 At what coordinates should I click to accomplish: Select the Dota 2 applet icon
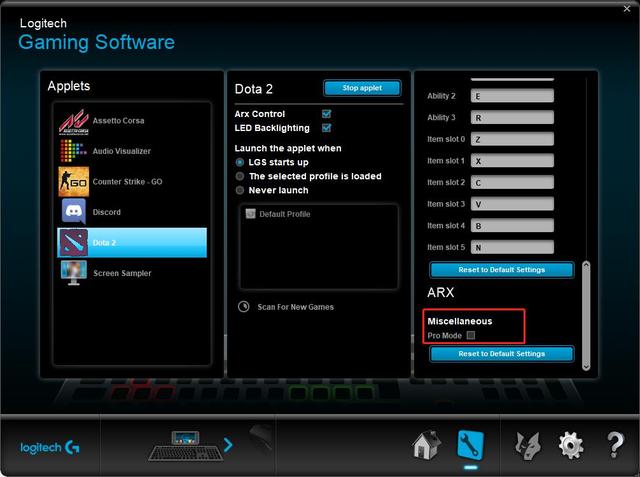tap(73, 242)
